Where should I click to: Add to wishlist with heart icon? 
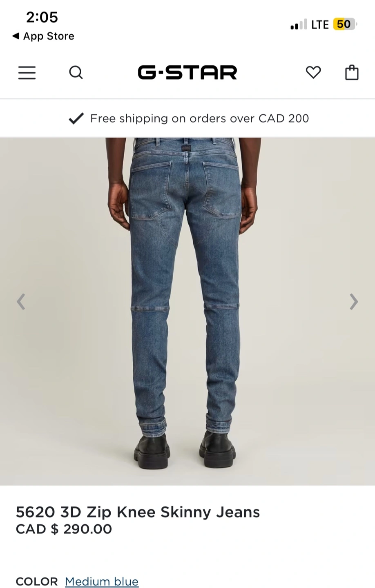[x=313, y=73]
